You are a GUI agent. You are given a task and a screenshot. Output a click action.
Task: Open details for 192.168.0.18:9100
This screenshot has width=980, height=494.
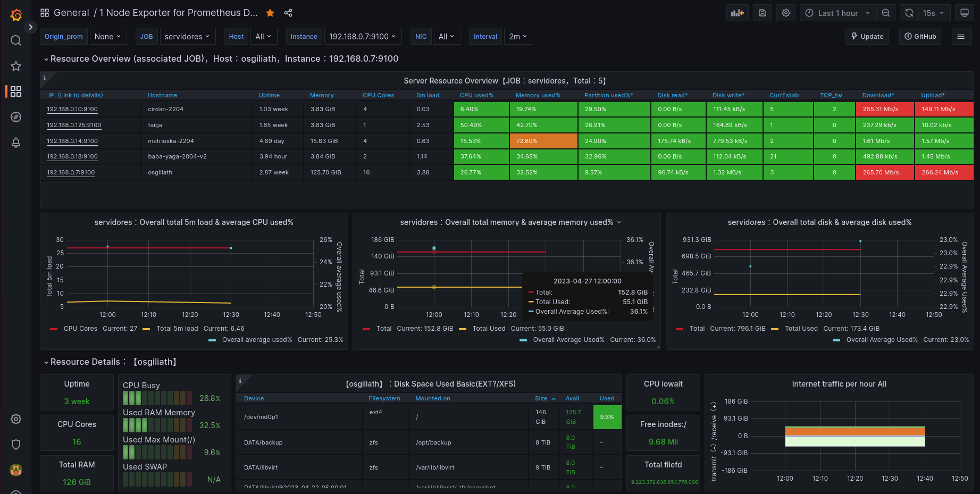point(72,156)
